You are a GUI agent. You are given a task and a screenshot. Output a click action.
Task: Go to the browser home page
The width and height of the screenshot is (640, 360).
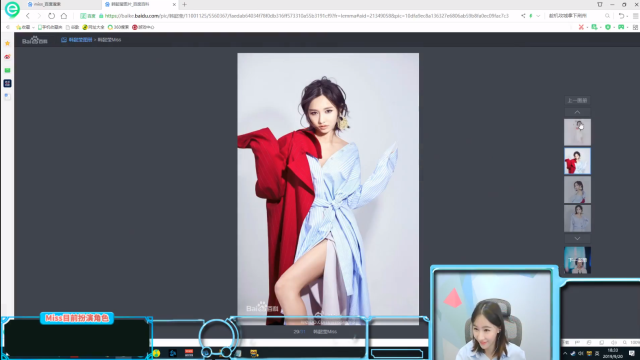pyautogui.click(x=64, y=16)
